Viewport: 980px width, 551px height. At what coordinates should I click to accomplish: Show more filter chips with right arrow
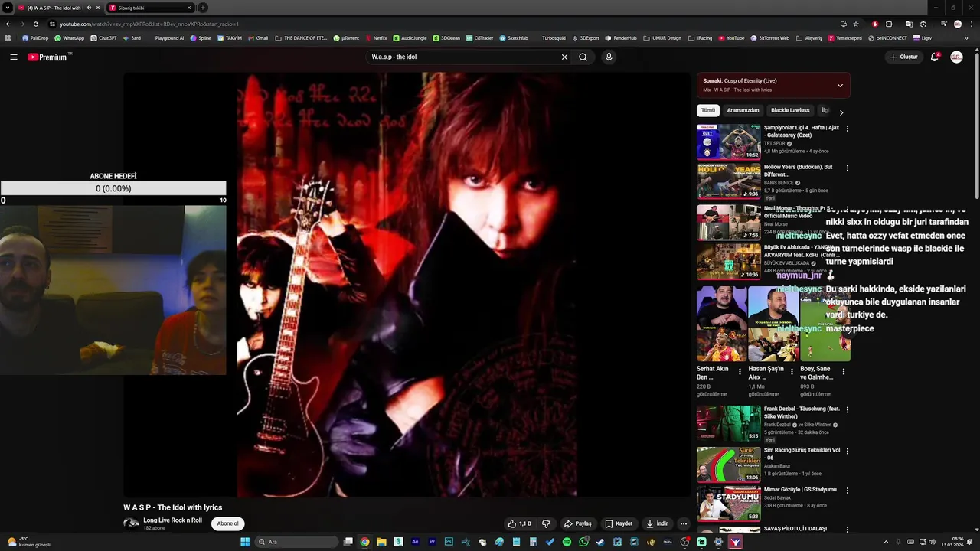841,112
